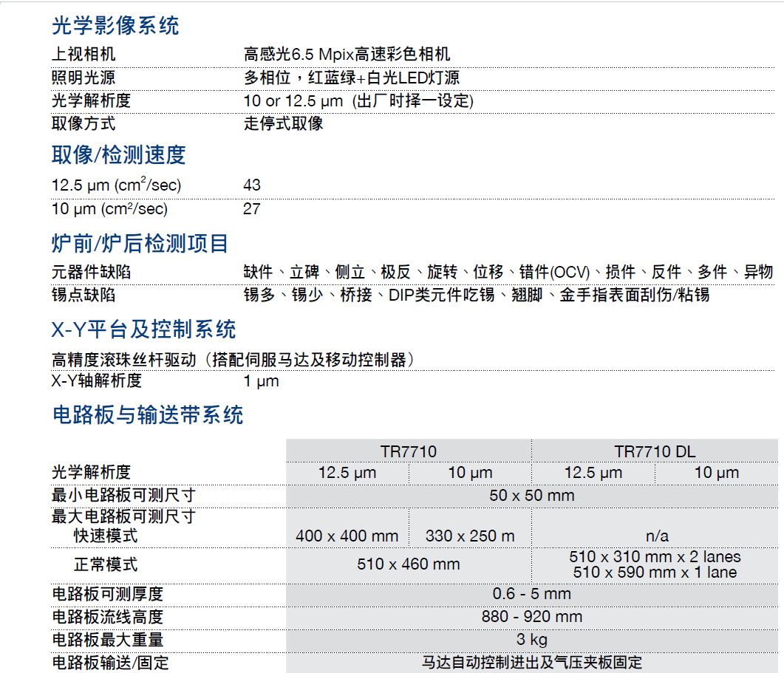Select the 上视相机 row label
Image resolution: width=784 pixels, height=673 pixels.
coord(83,55)
